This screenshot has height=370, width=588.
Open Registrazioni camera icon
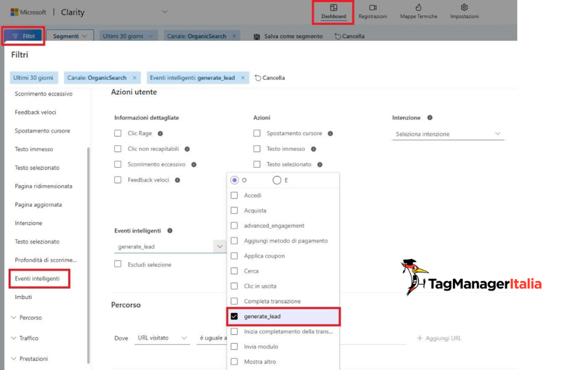(373, 11)
